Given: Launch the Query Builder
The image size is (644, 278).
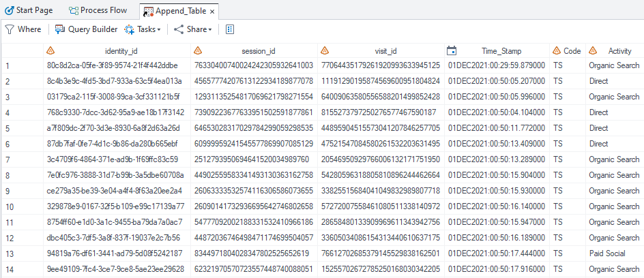Looking at the screenshot, I should tap(86, 29).
